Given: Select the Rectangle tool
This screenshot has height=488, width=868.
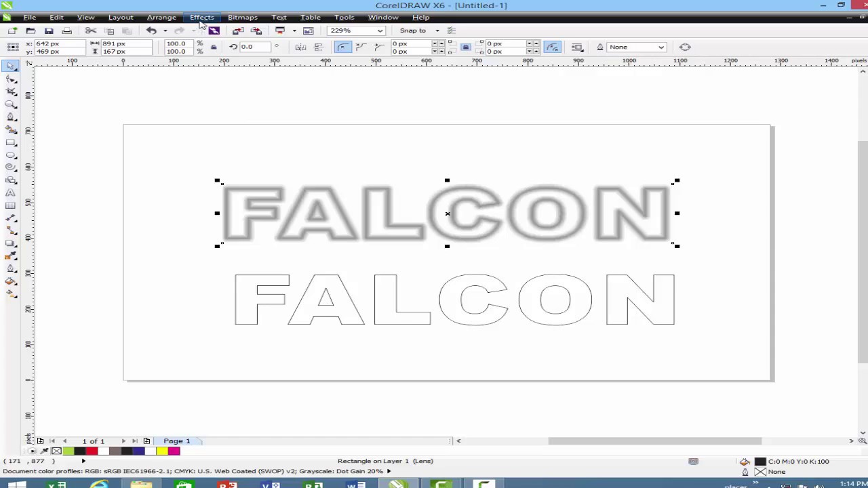Looking at the screenshot, I should click(x=11, y=142).
